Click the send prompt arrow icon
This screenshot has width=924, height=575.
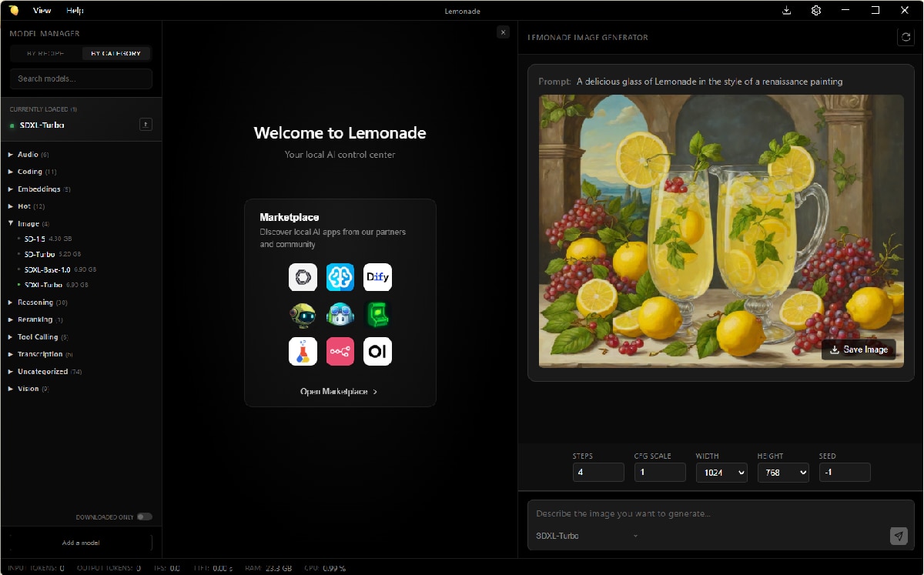[899, 535]
